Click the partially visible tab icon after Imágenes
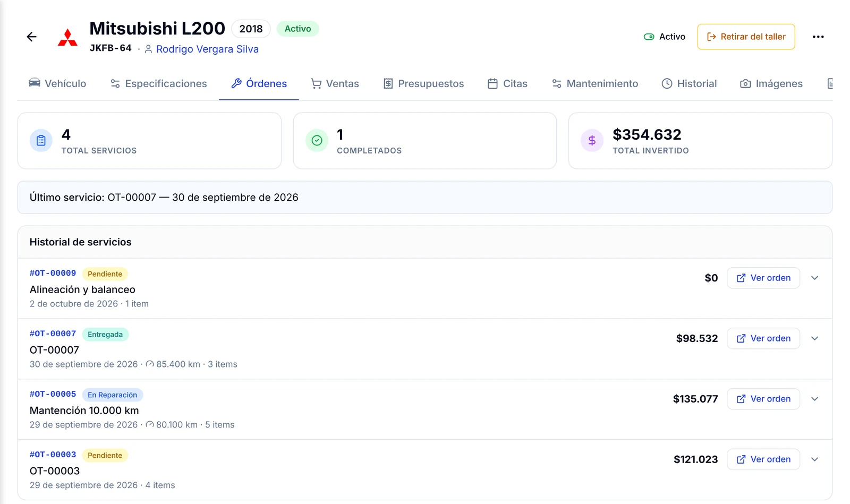This screenshot has width=850, height=504. click(830, 84)
